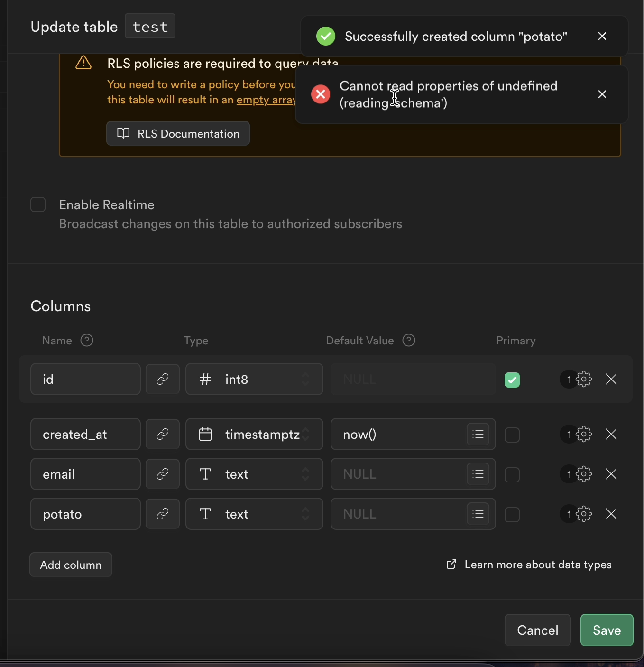Open the RLS Documentation
The width and height of the screenshot is (644, 667).
pyautogui.click(x=178, y=133)
